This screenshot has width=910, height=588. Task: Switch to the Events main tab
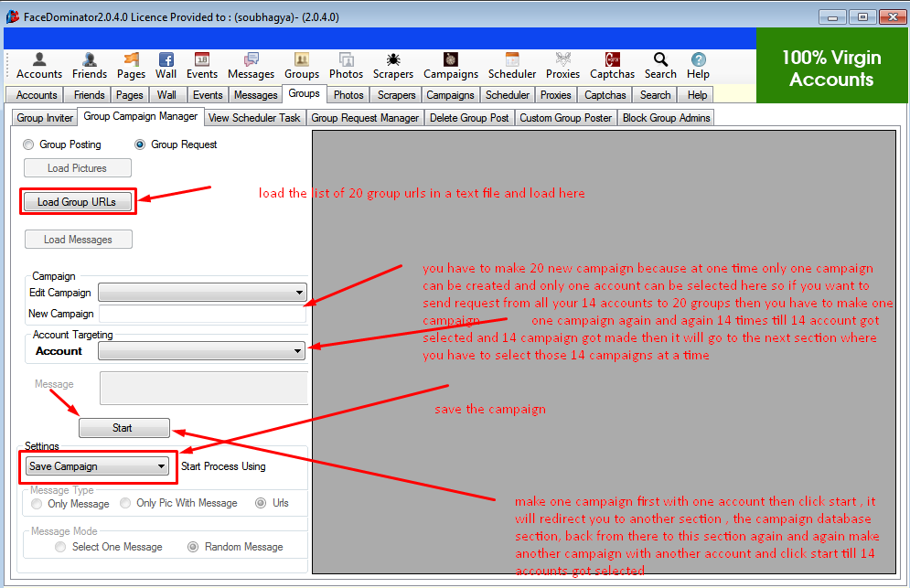click(208, 95)
